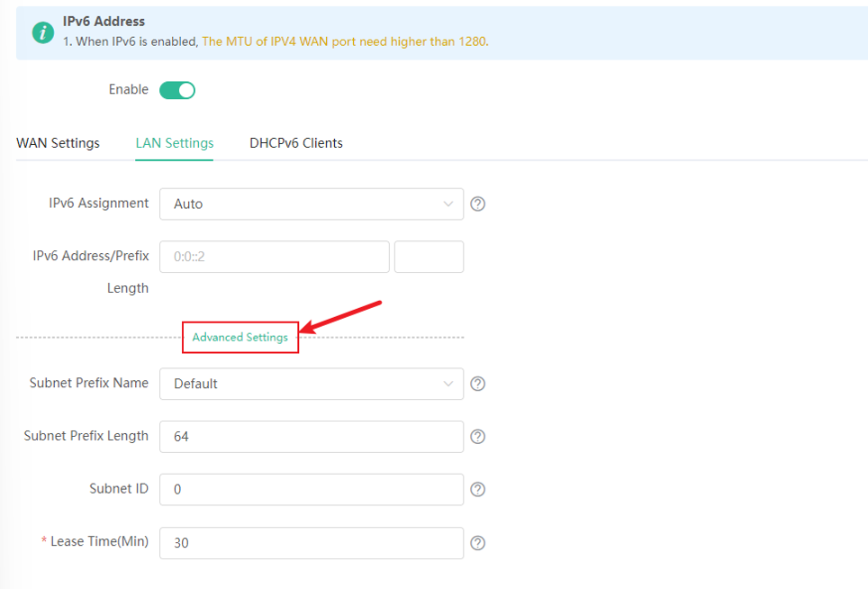The width and height of the screenshot is (868, 589).
Task: Open the Subnet Prefix Name dropdown showing Default
Action: (x=312, y=384)
